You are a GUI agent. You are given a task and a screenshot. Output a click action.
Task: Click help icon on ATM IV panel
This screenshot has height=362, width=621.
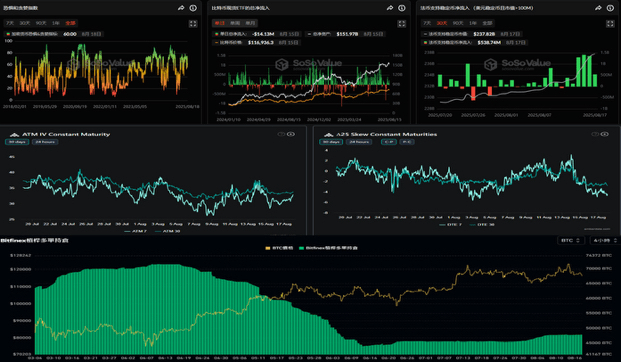[x=281, y=134]
